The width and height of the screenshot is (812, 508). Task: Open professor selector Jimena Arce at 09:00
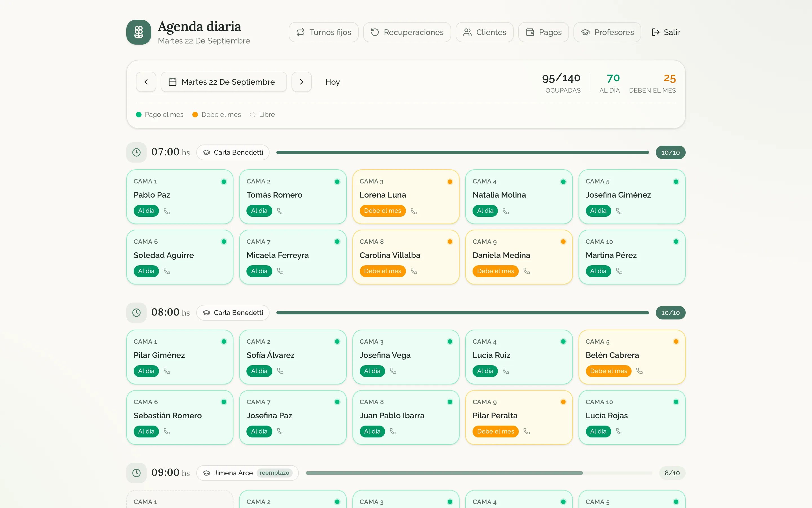click(x=247, y=473)
